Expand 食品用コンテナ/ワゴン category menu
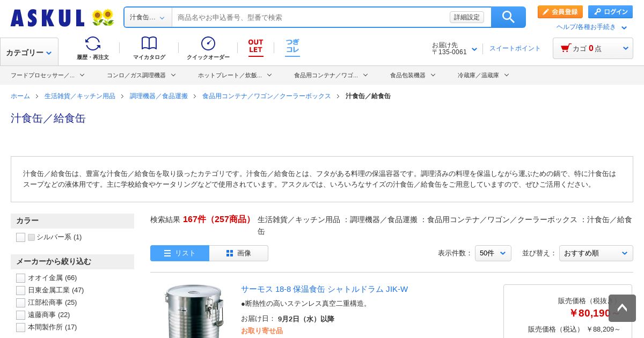This screenshot has width=644, height=338. pos(331,75)
